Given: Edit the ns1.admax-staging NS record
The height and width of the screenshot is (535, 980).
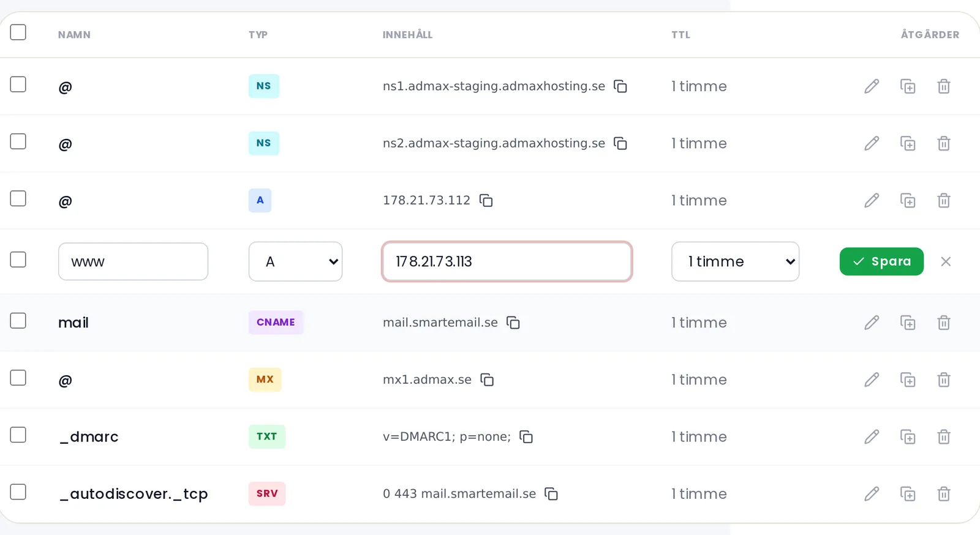Looking at the screenshot, I should pos(872,86).
